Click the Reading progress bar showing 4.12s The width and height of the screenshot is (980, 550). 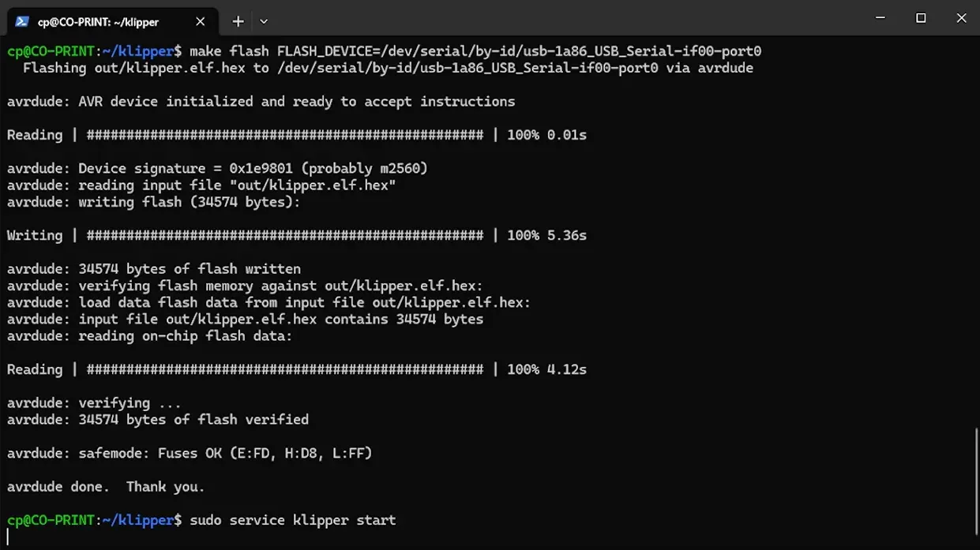(297, 369)
